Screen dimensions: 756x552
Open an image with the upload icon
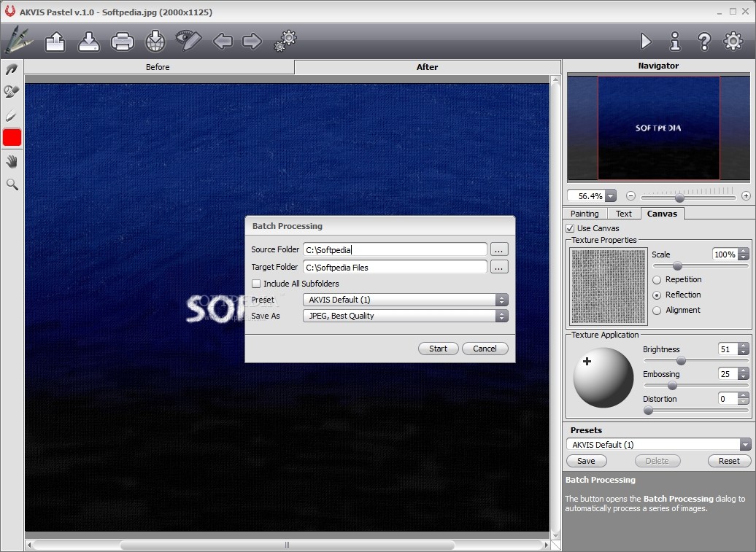pos(55,42)
